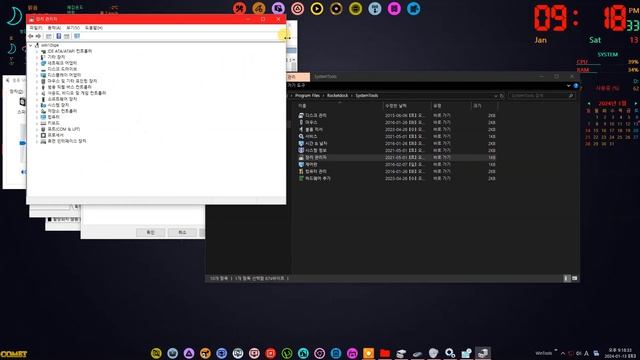Expand the 키보드 node

[x=37, y=123]
